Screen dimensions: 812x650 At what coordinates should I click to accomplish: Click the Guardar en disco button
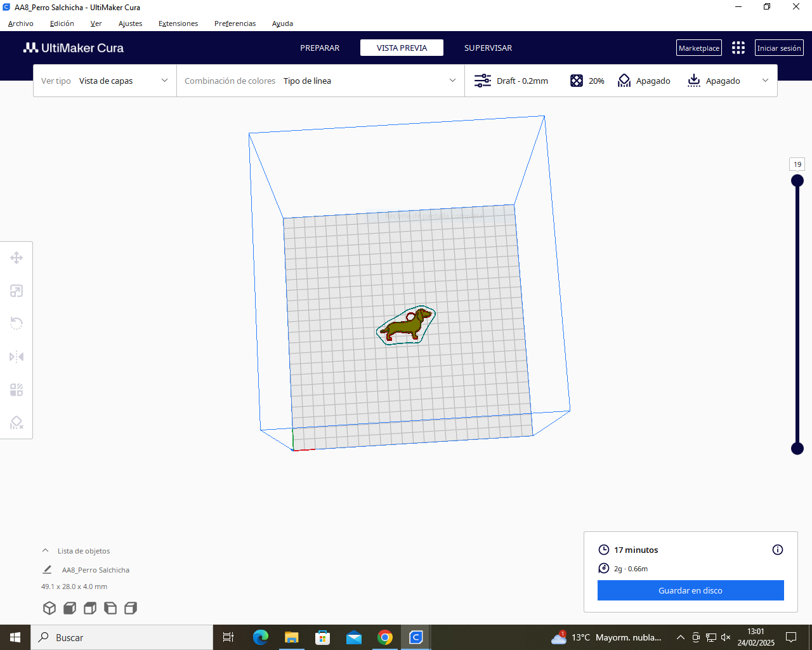tap(690, 590)
